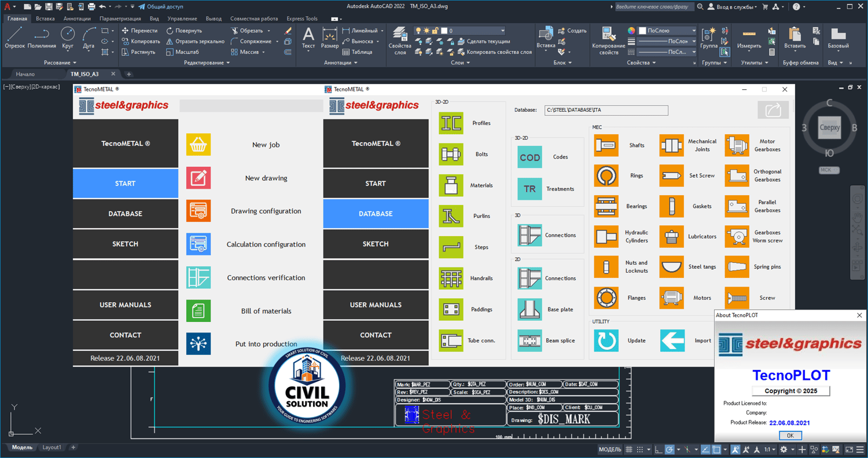This screenshot has width=868, height=458.
Task: Open the Bill of materials icon
Action: click(x=198, y=311)
